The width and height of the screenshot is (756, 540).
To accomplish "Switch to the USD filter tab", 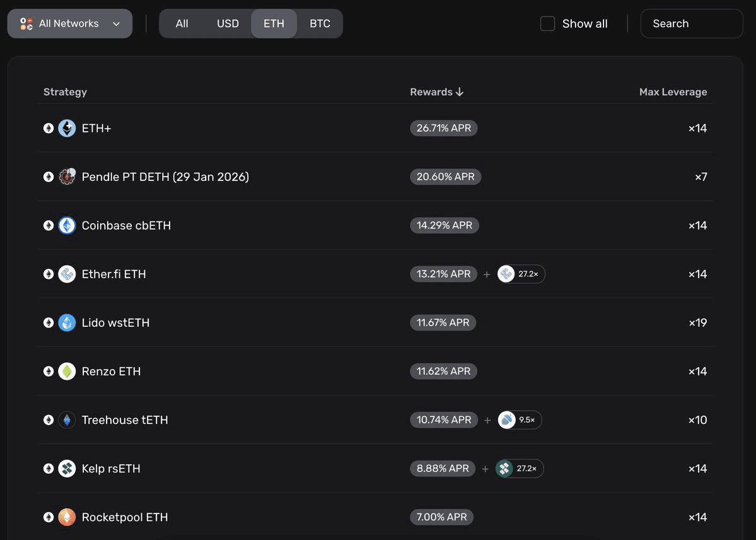I will point(228,24).
